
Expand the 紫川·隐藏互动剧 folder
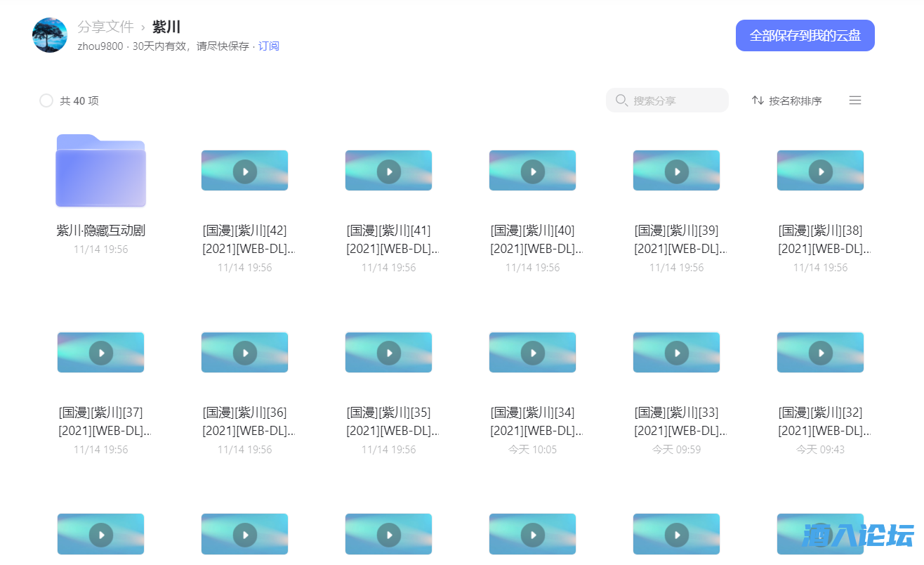[x=100, y=171]
